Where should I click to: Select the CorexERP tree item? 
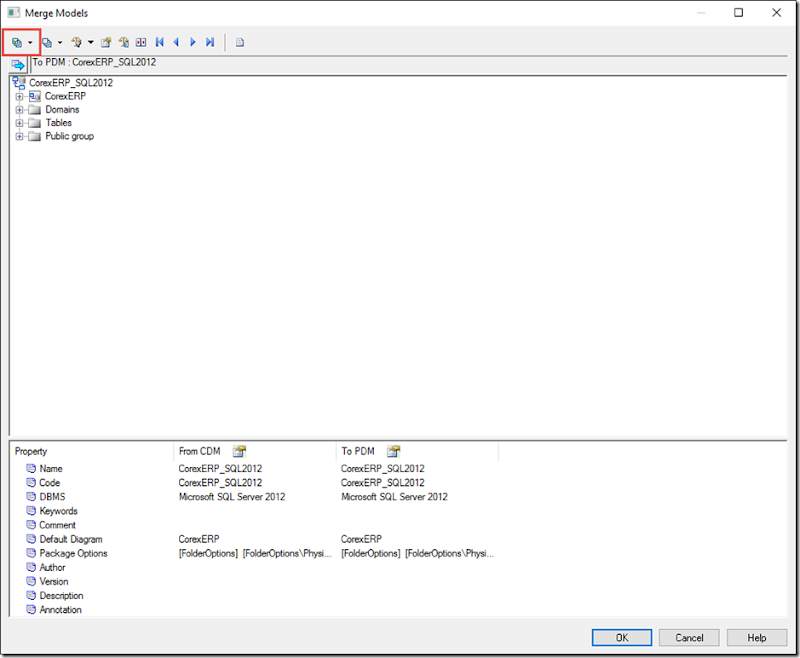click(x=65, y=96)
